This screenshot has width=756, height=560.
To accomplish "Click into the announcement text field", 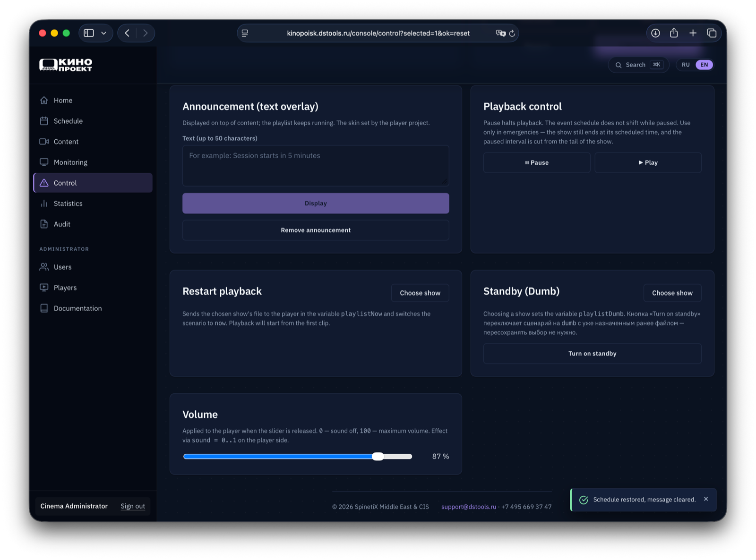I will [x=316, y=166].
